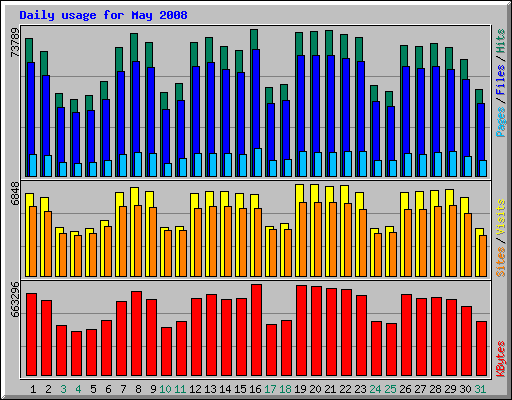Click the cyan Pages bar for day 1
The width and height of the screenshot is (512, 400).
coord(33,165)
